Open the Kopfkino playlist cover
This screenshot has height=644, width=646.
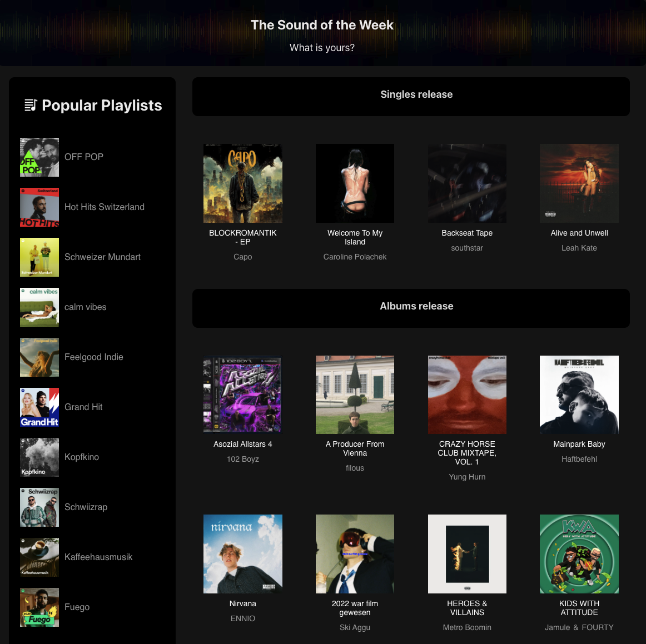pyautogui.click(x=39, y=457)
